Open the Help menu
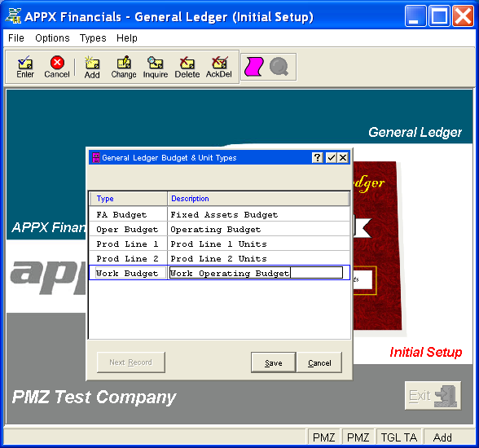This screenshot has width=479, height=448. tap(127, 38)
